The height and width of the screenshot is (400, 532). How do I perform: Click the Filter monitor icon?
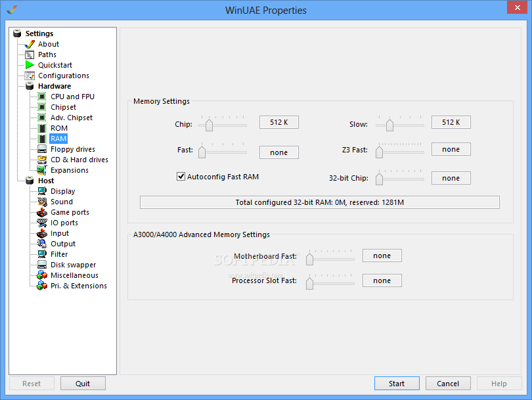[42, 254]
